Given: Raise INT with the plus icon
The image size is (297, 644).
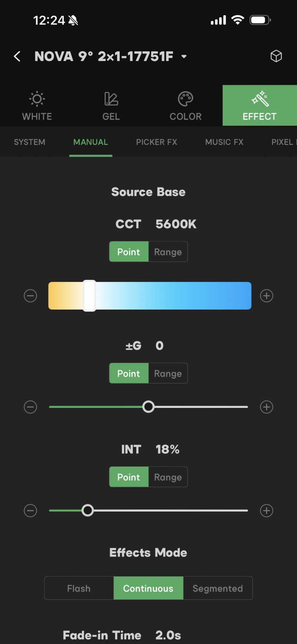Looking at the screenshot, I should 266,511.
